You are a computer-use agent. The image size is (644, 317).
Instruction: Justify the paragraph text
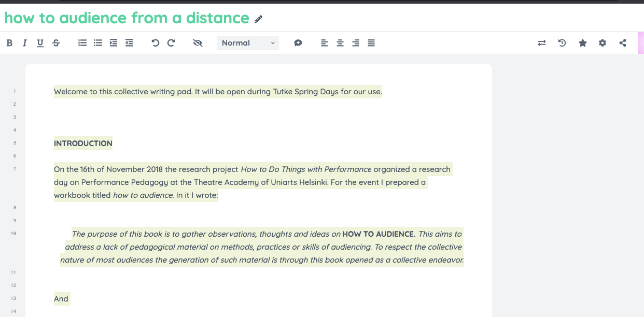(x=371, y=43)
